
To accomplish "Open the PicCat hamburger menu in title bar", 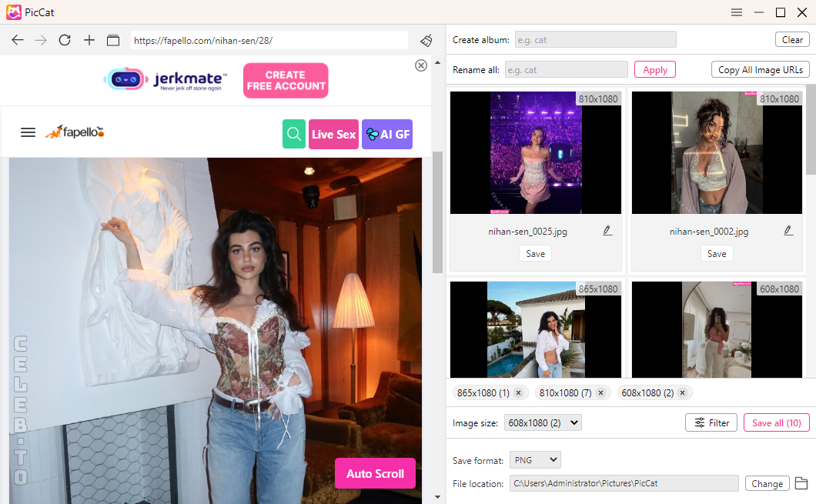I will point(737,12).
